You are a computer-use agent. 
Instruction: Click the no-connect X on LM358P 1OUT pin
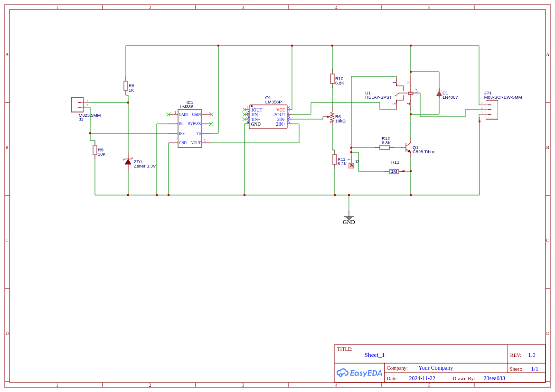coord(244,110)
